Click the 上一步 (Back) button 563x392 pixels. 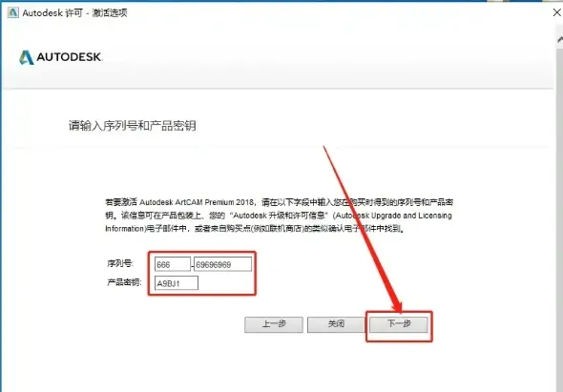(x=274, y=324)
